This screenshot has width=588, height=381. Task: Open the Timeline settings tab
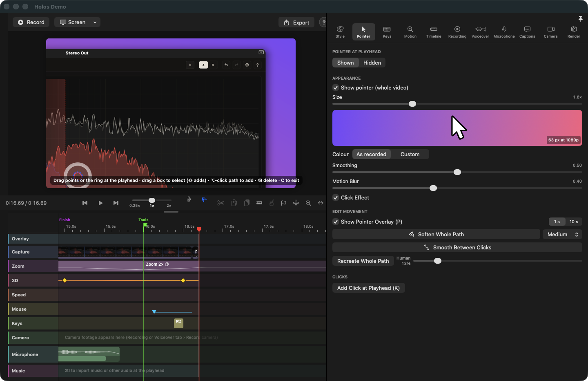[x=434, y=32]
